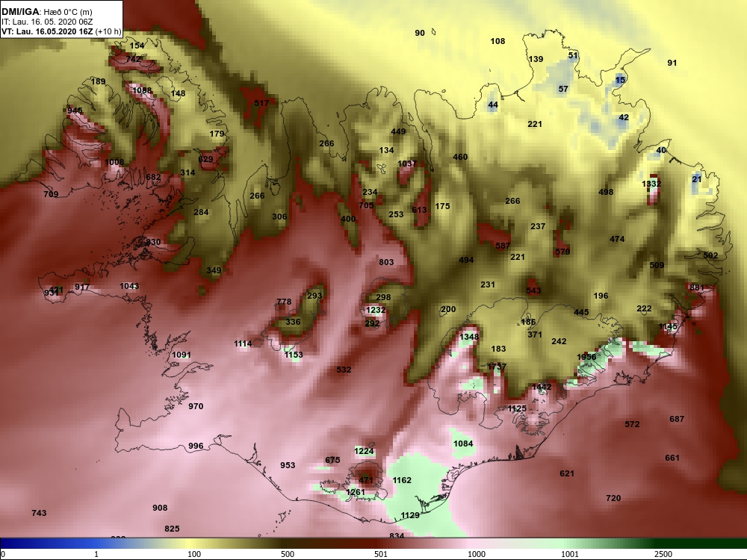Viewport: 747px width, 560px height.
Task: Select the 778 height label
Action: tap(283, 302)
